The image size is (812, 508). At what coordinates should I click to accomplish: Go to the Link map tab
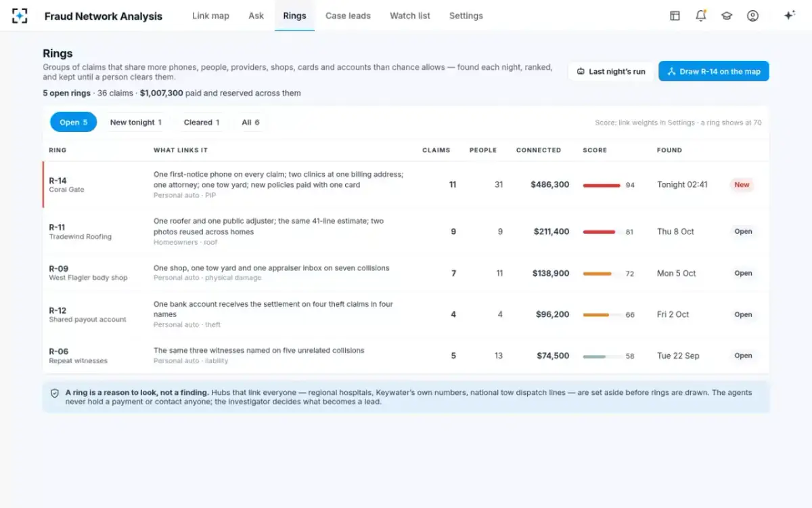[210, 16]
